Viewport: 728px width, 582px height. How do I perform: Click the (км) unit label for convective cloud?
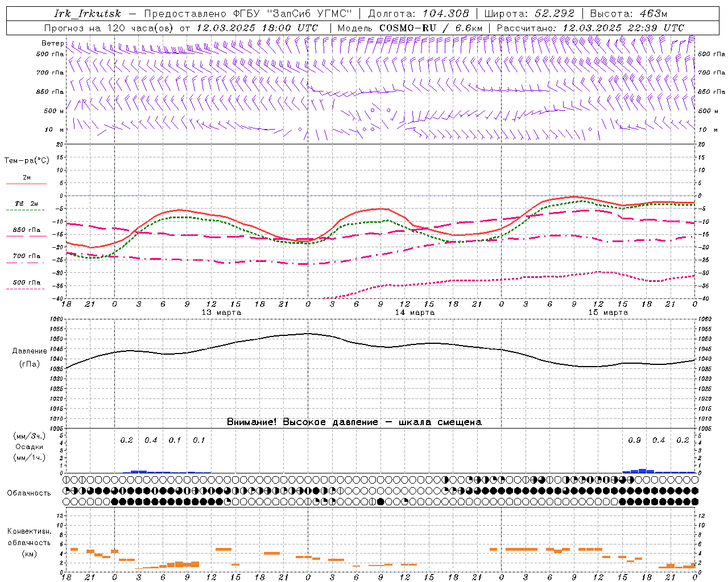29,554
